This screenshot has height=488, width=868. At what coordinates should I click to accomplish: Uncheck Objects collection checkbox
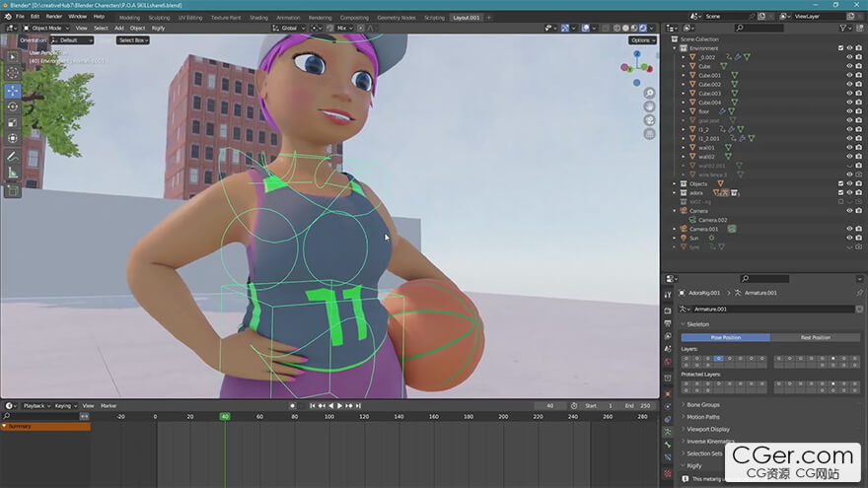tap(840, 183)
